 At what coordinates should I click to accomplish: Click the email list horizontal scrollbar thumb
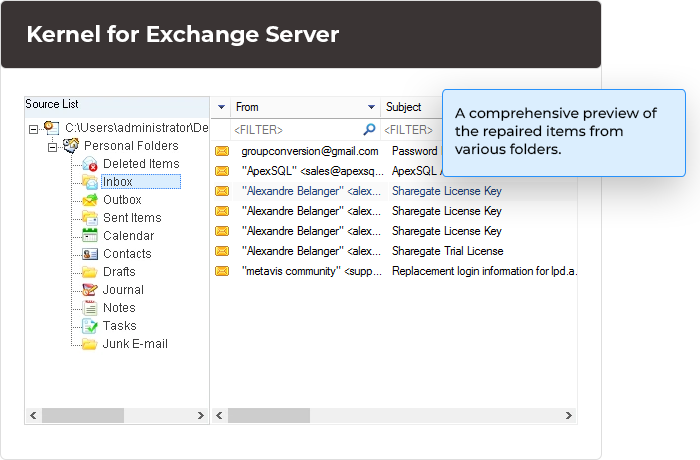coord(269,415)
